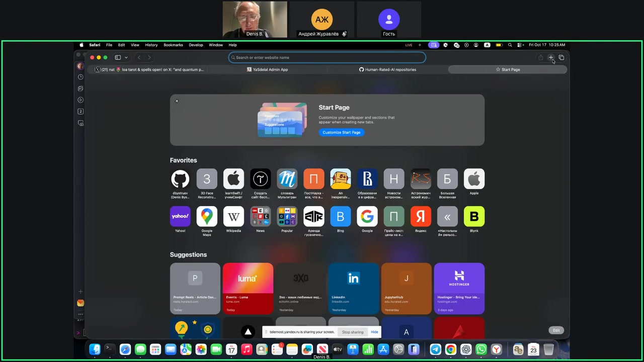This screenshot has height=362, width=644.
Task: Open the Develop menu
Action: [x=196, y=45]
